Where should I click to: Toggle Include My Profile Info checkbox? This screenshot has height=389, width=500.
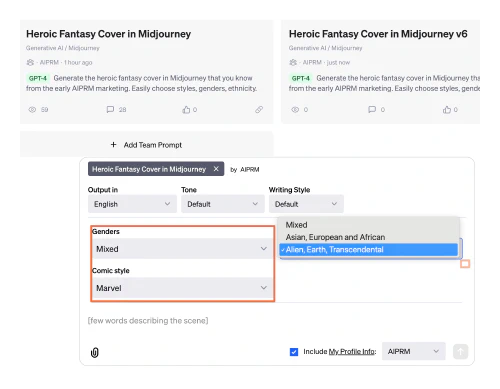coord(294,352)
